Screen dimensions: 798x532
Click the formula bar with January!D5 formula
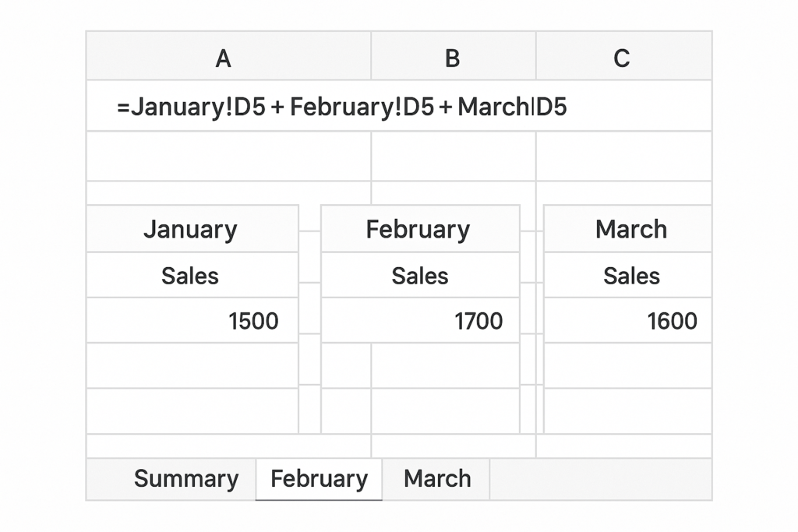pos(341,107)
